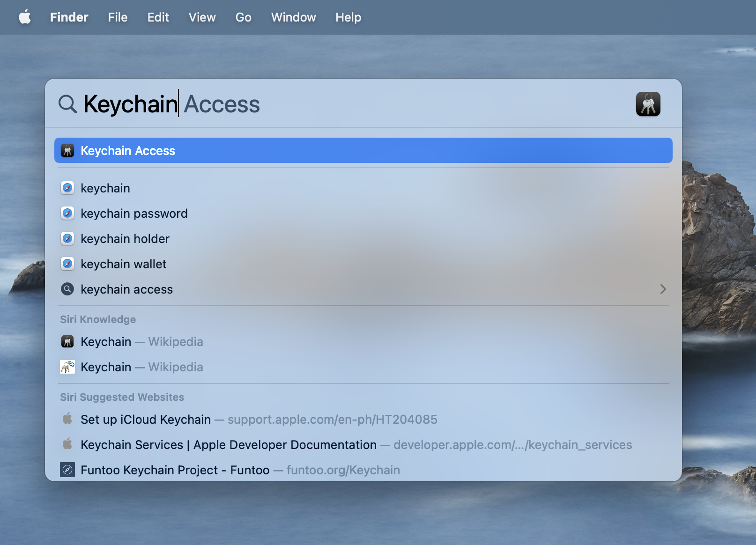Click Safari icon beside 'keychain password'
The height and width of the screenshot is (545, 756).
[x=67, y=214]
